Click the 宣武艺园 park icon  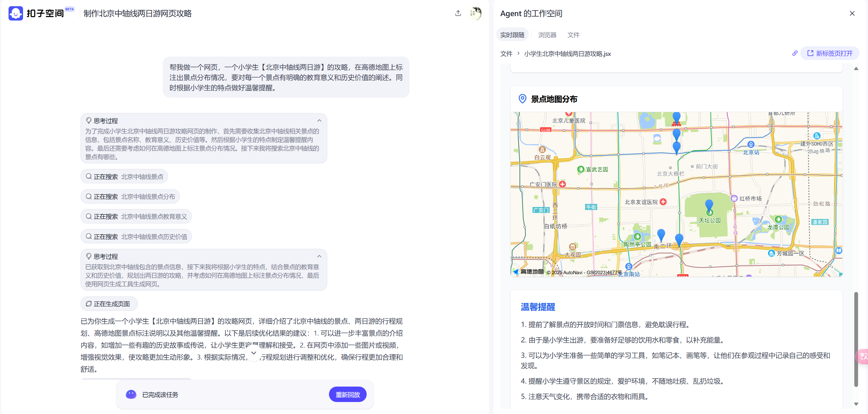tap(580, 169)
